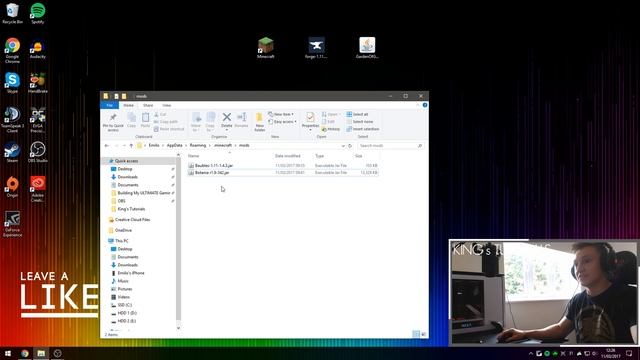
Task: Open King's Tutorials in Quick access
Action: 131,209
